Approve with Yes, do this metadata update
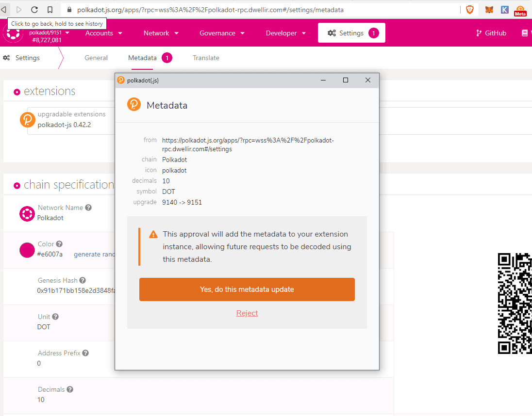Screen dimensions: 532x416 (x=247, y=289)
